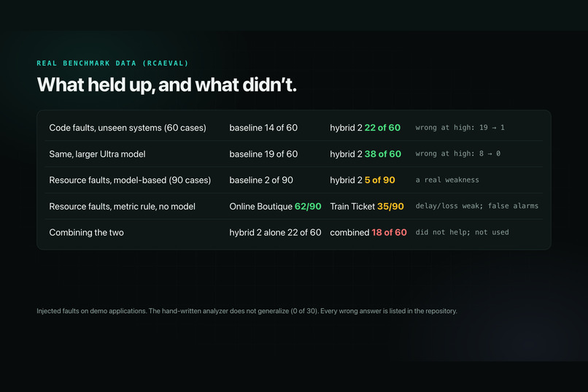Image resolution: width=588 pixels, height=392 pixels.
Task: Select the REAL BENCHMARK DATA (RCAEVAL) label
Action: [x=112, y=63]
